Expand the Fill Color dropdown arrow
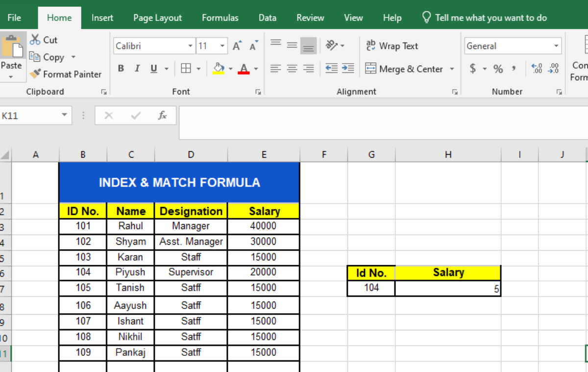The width and height of the screenshot is (588, 372). click(x=230, y=69)
